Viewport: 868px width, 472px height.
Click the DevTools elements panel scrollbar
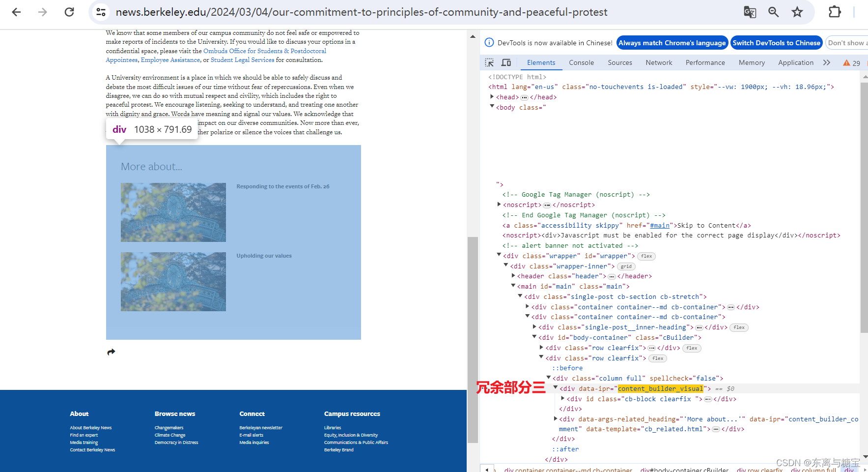point(864,208)
